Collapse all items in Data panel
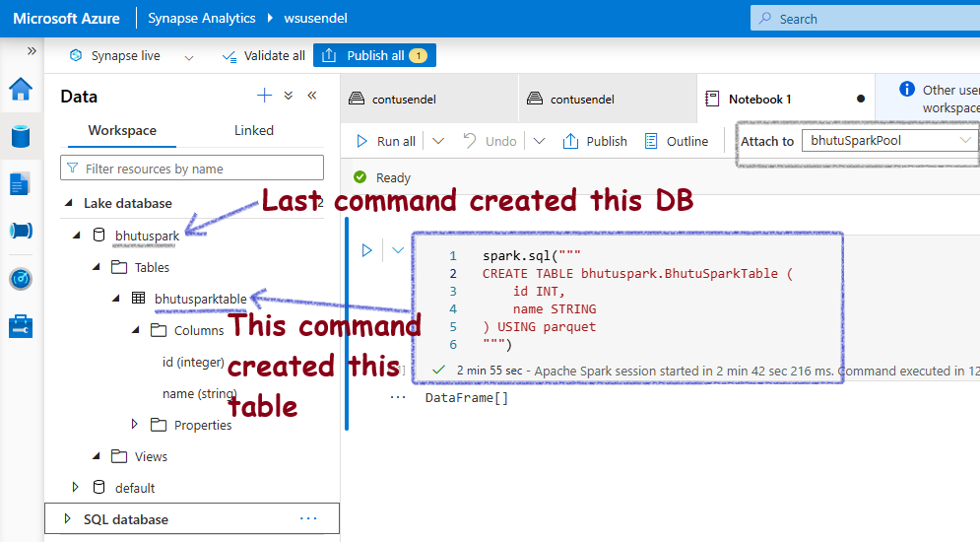This screenshot has width=980, height=542. click(289, 96)
